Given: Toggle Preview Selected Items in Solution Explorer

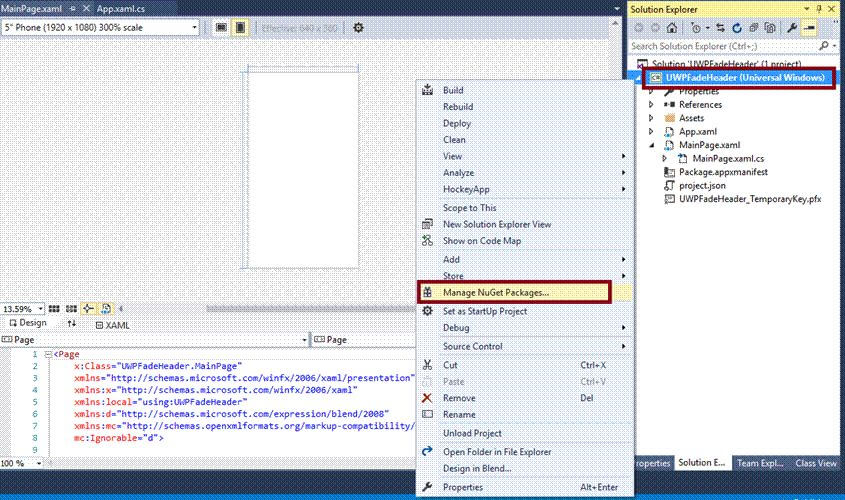Looking at the screenshot, I should coord(809,27).
